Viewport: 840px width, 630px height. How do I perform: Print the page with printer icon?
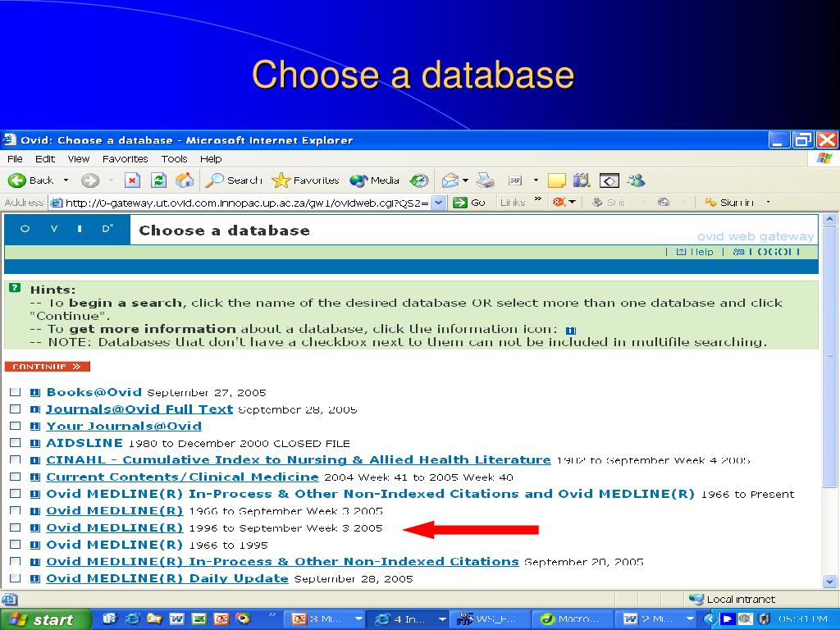(x=486, y=180)
